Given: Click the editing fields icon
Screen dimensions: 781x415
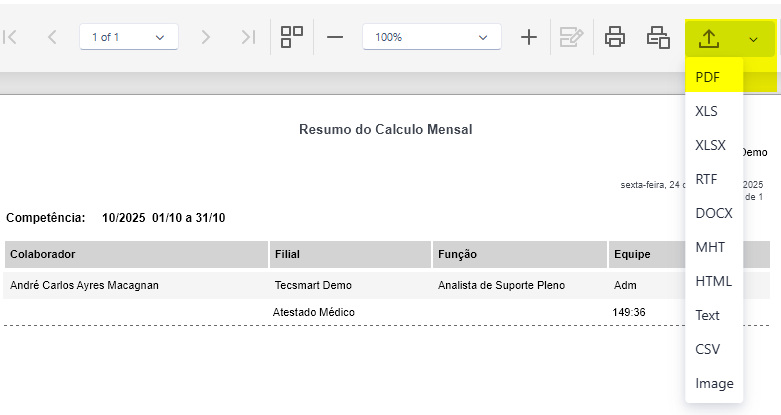Looking at the screenshot, I should pos(571,37).
